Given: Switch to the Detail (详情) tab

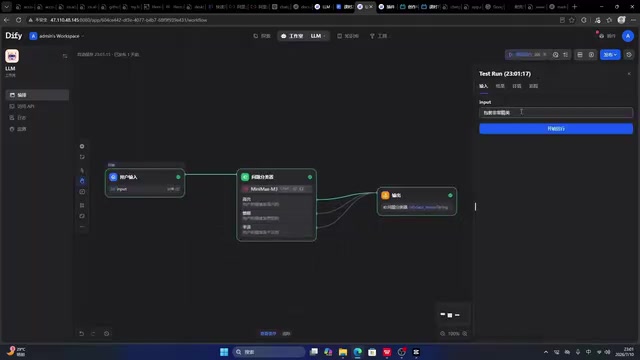Looking at the screenshot, I should 517,86.
